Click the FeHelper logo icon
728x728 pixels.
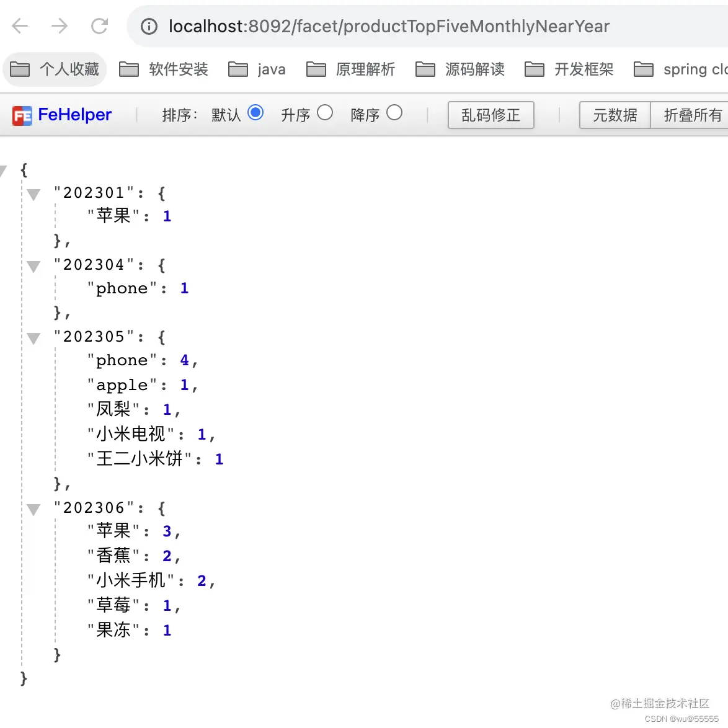click(x=22, y=115)
